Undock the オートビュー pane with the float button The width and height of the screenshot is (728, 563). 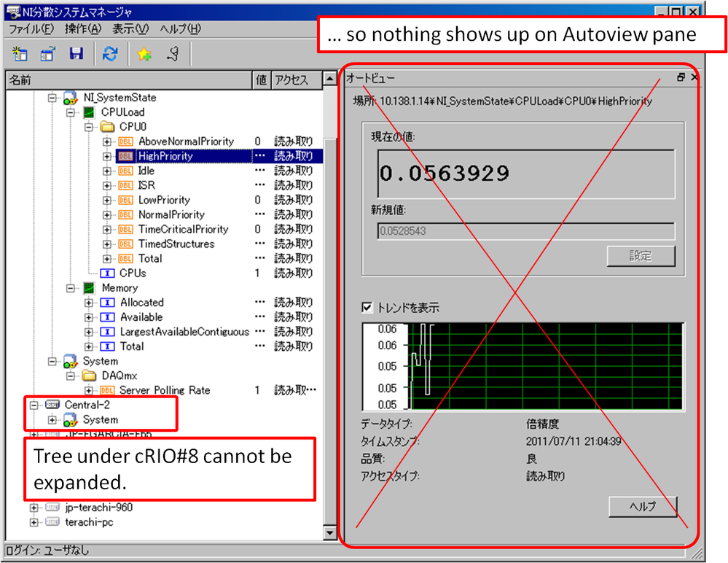(681, 77)
